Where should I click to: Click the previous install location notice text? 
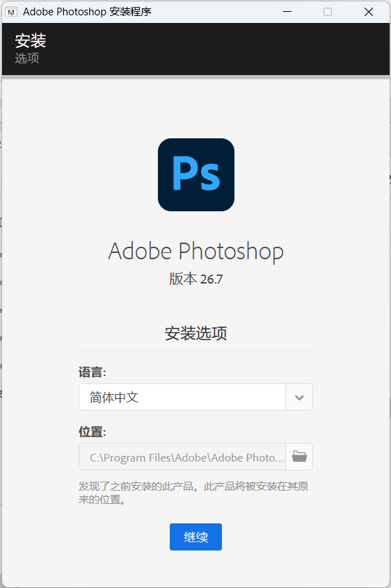193,493
